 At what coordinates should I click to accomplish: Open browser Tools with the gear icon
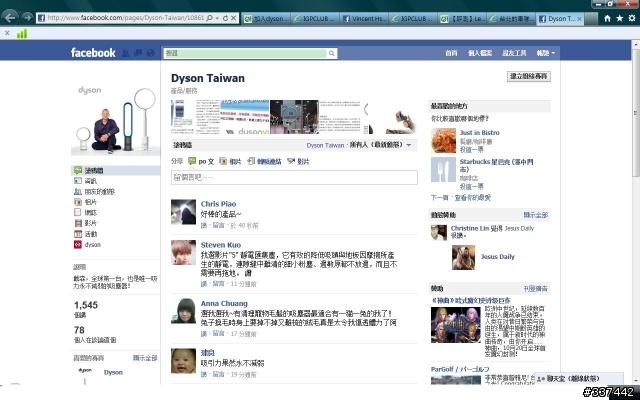(632, 18)
